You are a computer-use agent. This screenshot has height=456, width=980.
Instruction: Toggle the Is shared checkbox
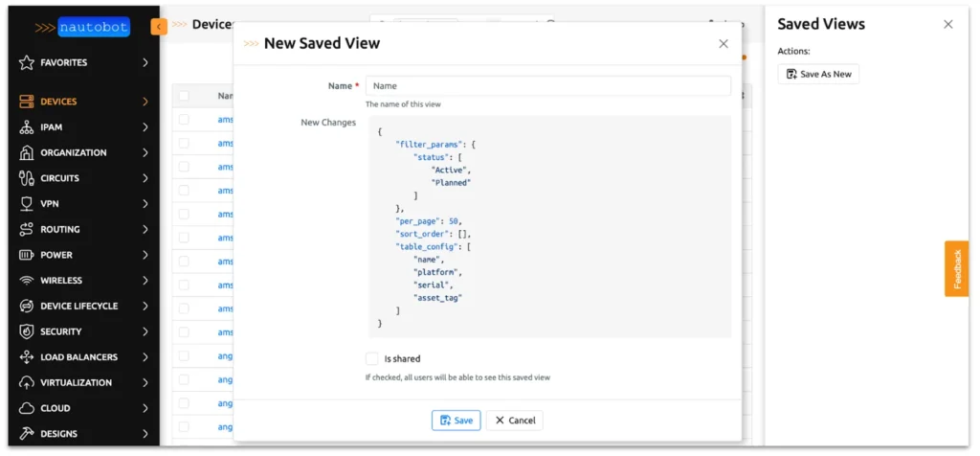372,358
